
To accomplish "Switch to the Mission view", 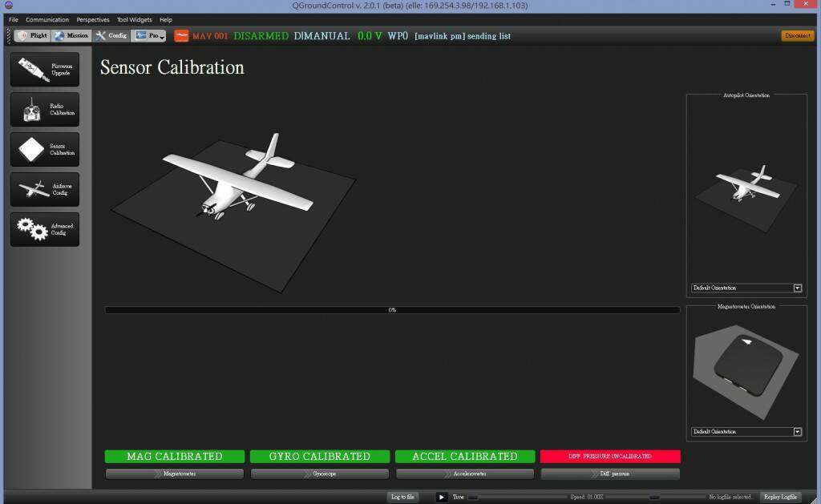I will point(71,36).
